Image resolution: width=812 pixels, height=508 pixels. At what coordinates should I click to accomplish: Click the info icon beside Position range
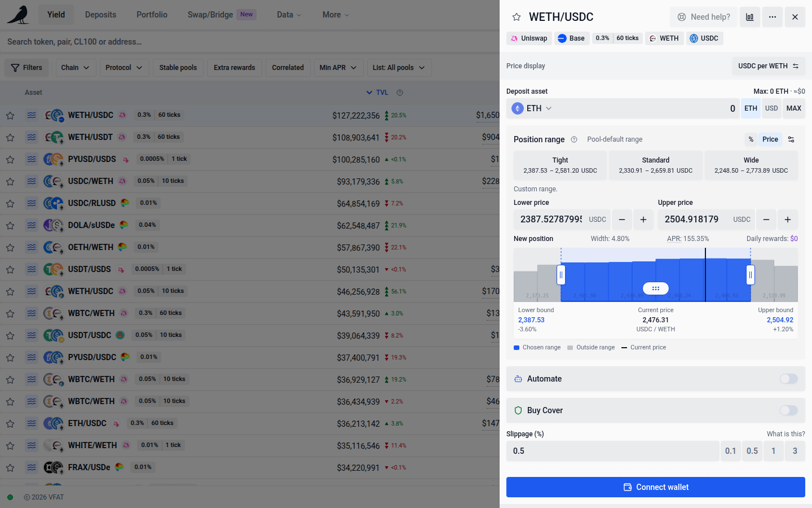[x=574, y=139]
